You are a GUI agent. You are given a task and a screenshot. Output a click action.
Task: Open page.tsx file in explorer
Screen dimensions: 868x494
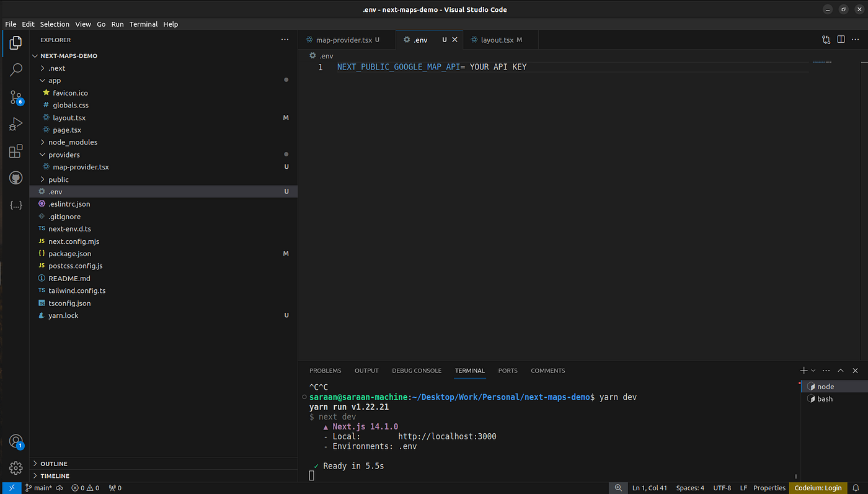click(164, 130)
